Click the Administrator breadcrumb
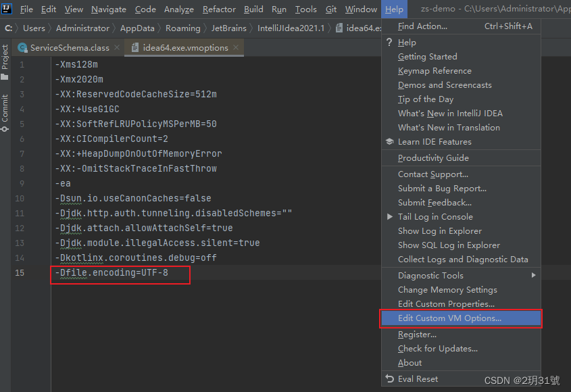 [82, 28]
